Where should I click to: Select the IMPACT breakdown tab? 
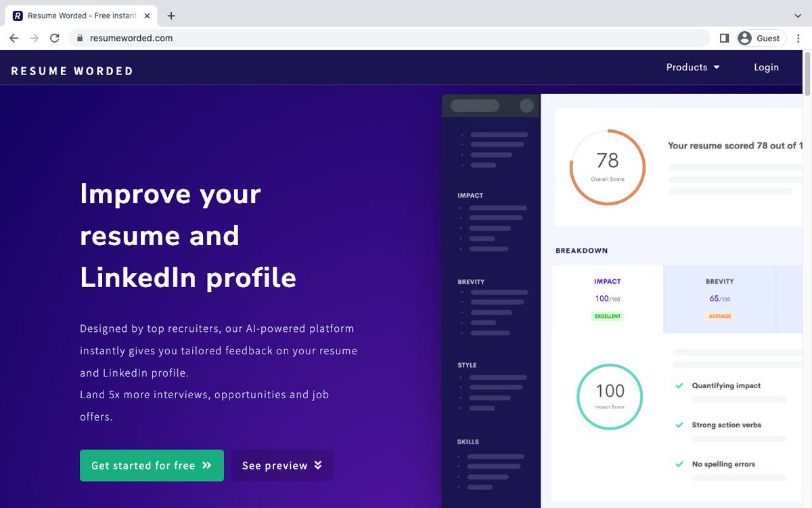608,299
